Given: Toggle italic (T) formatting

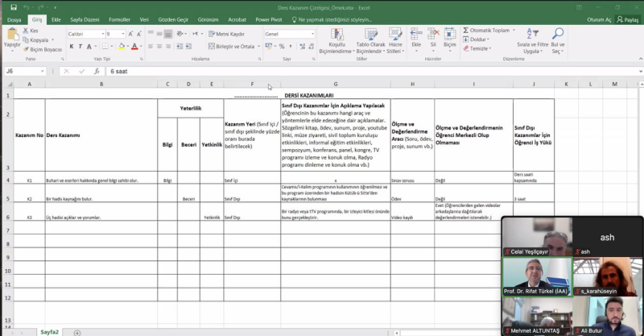Looking at the screenshot, I should [80, 47].
